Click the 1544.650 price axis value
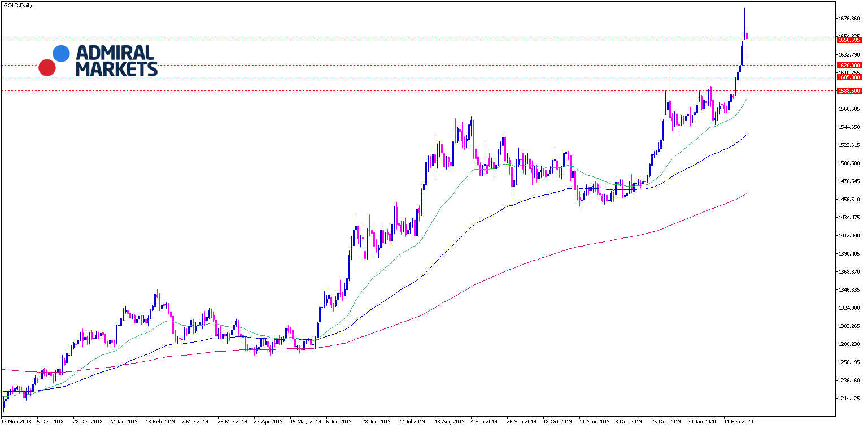Screen dimensions: 868x428 pos(849,127)
